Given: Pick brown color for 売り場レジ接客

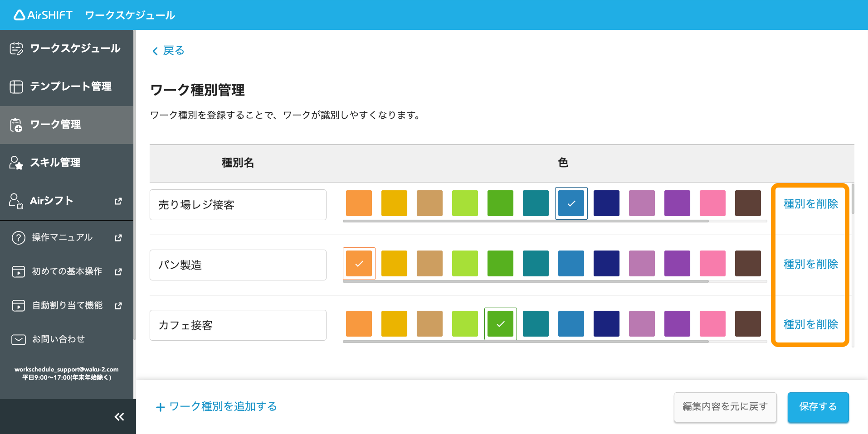Looking at the screenshot, I should coord(748,203).
